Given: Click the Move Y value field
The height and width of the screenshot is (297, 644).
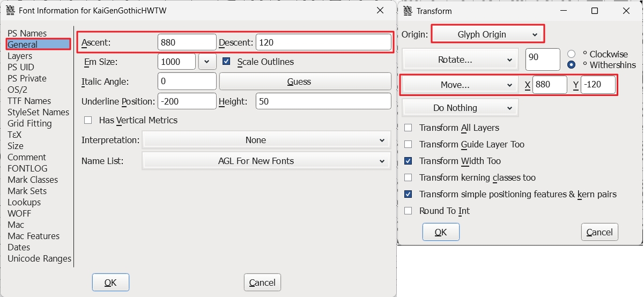Looking at the screenshot, I should tap(598, 85).
